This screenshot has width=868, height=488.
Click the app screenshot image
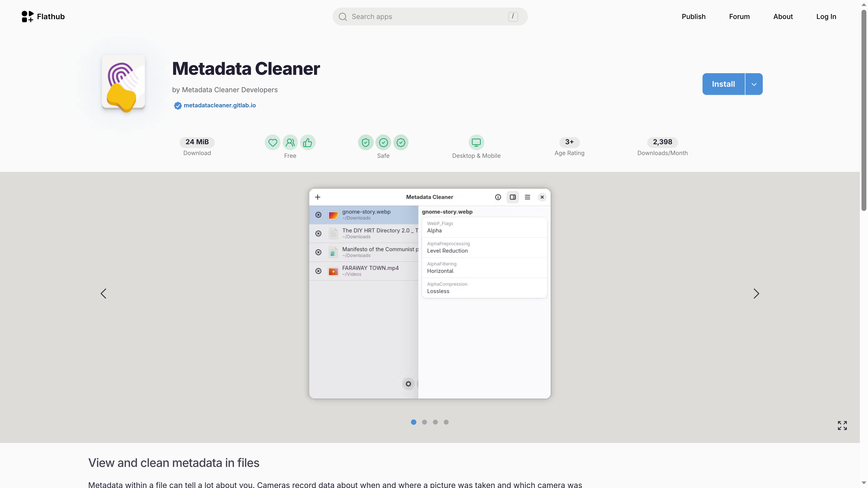[430, 293]
